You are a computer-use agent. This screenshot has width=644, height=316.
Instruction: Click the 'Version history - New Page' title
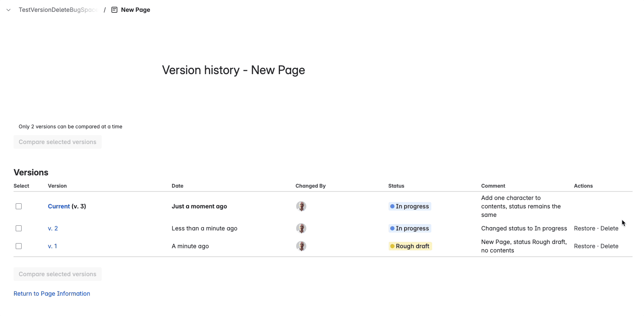pos(233,70)
